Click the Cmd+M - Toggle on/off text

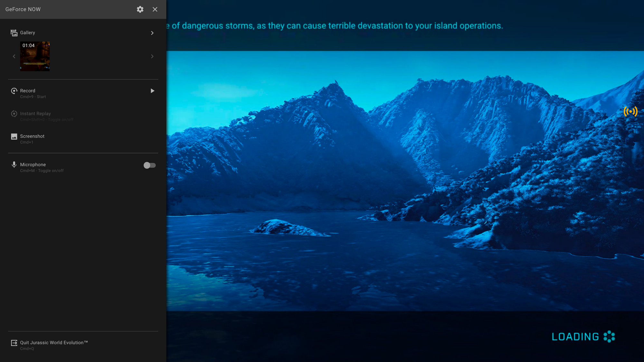pos(42,171)
